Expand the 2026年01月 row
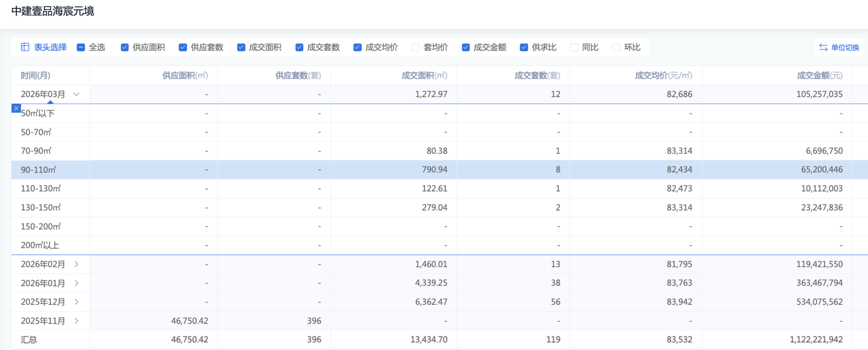Viewport: 868px width, 350px height. [77, 283]
